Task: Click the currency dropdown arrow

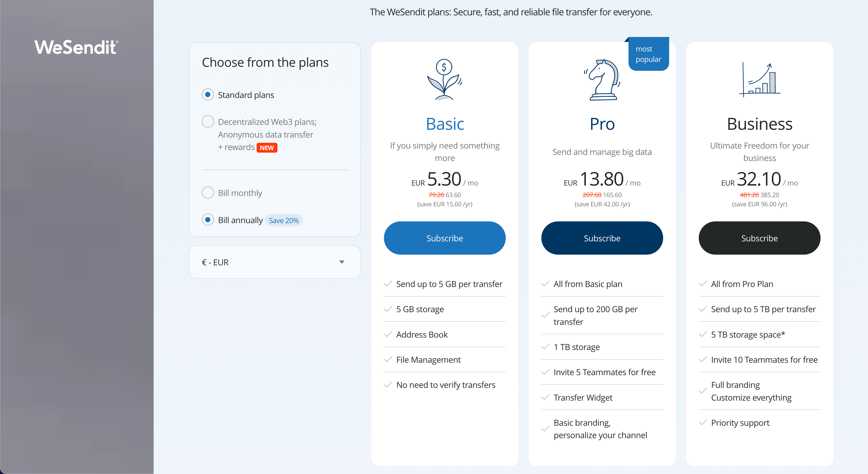Action: pyautogui.click(x=342, y=262)
